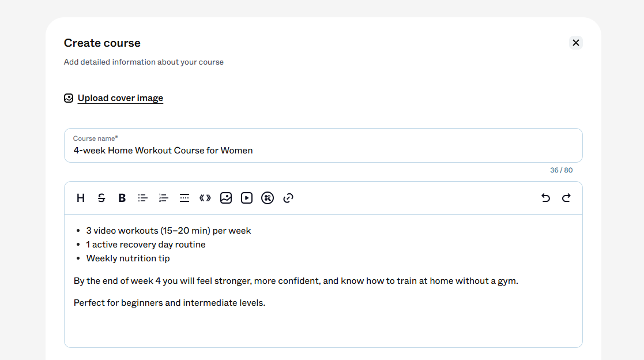Redo the last undone edit
This screenshot has width=644, height=360.
click(566, 198)
